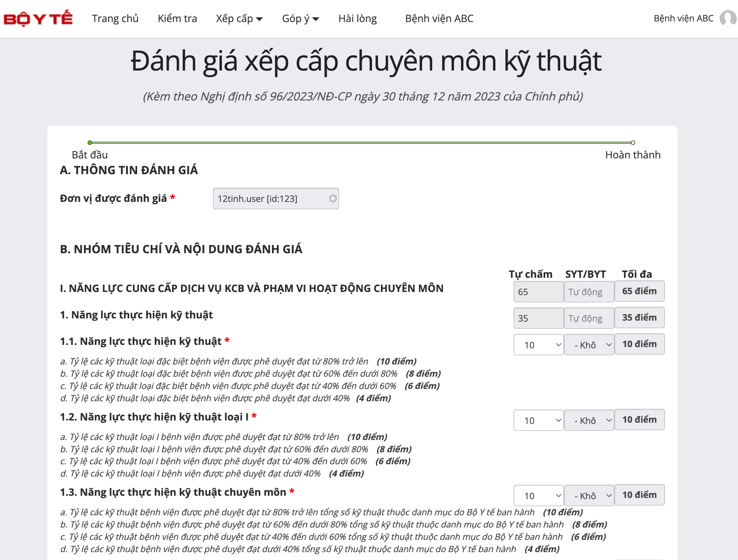Click the Bộ Y Tế logo

pyautogui.click(x=38, y=18)
